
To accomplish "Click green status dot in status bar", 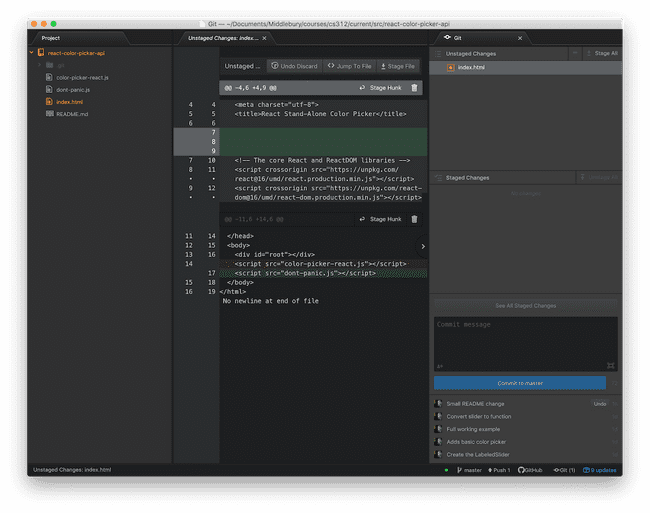I will coord(446,470).
